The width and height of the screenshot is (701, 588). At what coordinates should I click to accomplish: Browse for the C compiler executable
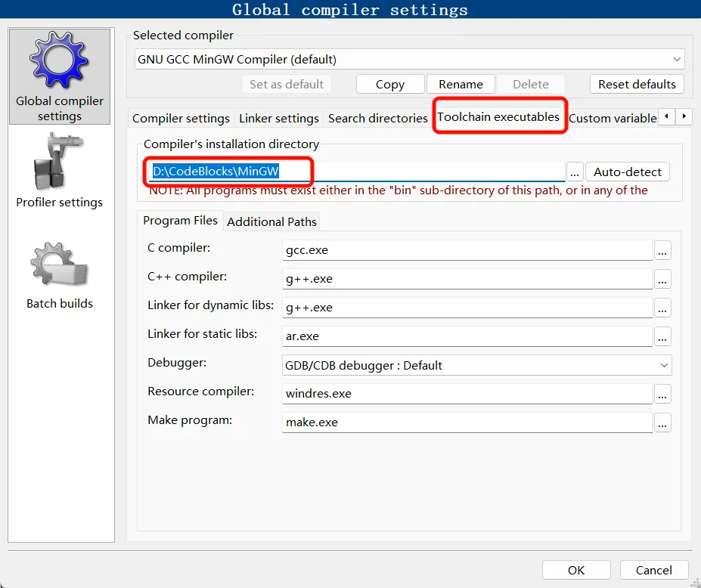point(662,250)
